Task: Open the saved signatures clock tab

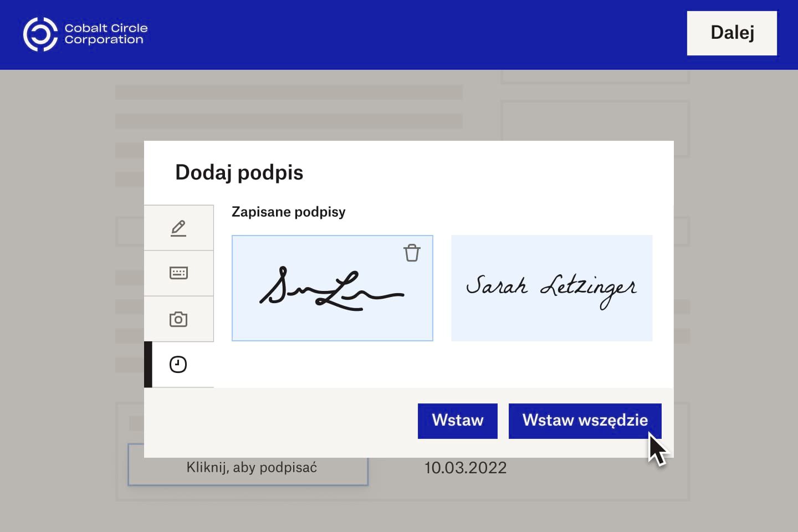Action: (178, 365)
